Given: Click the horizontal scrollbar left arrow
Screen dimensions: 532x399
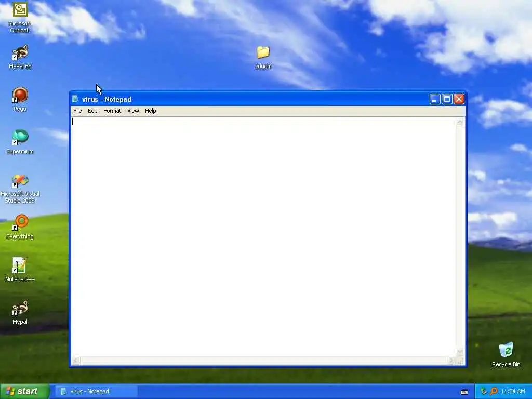Looking at the screenshot, I should coord(76,361).
